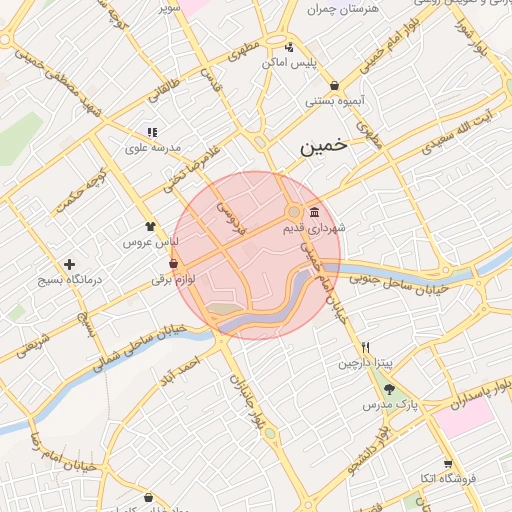Select the shopping basket icon for آبمیوه بستنی

click(x=334, y=86)
